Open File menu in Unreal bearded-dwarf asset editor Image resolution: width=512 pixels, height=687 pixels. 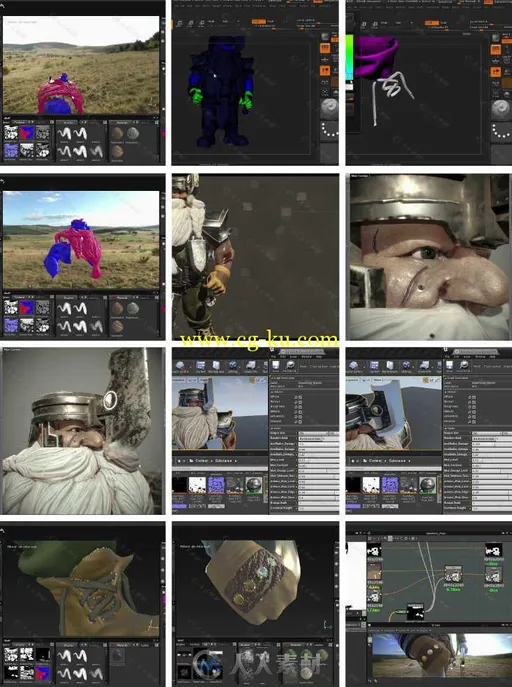click(274, 357)
